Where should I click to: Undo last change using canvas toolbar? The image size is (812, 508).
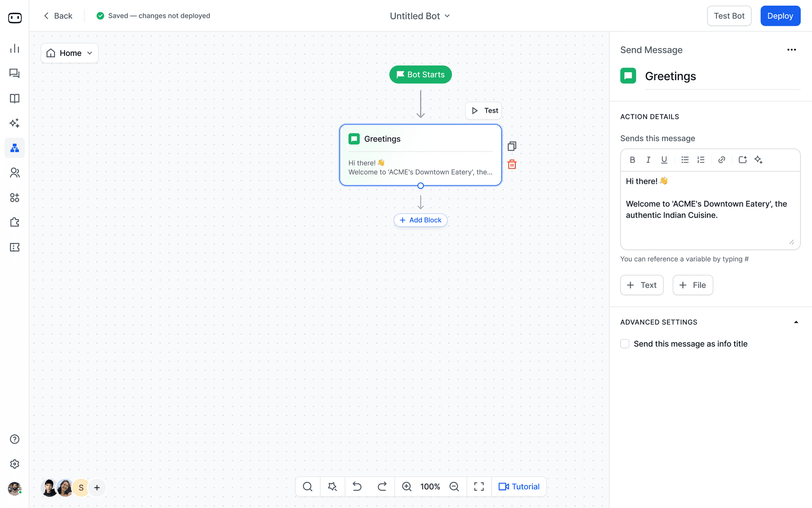pyautogui.click(x=357, y=486)
